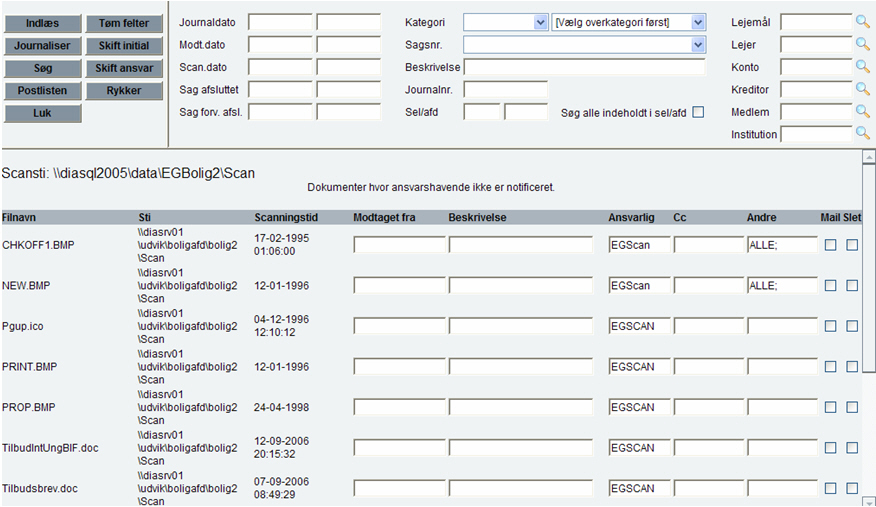Open the Kategori dropdown

point(505,22)
